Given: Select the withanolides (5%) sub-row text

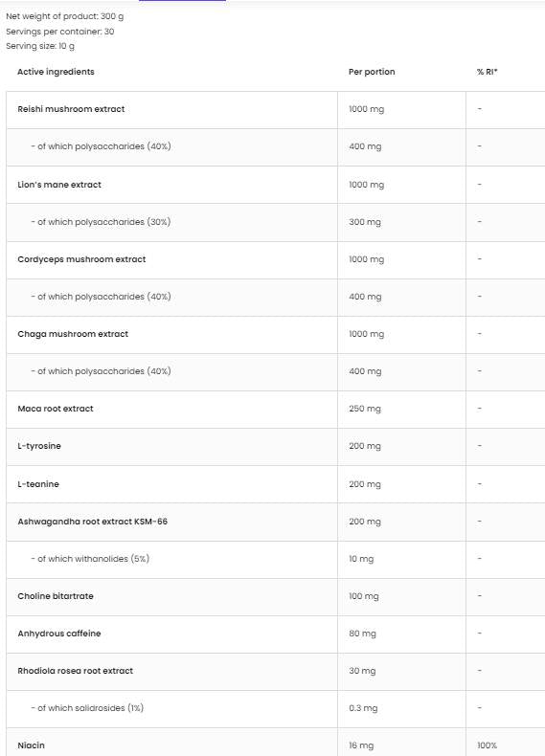Looking at the screenshot, I should (90, 559).
